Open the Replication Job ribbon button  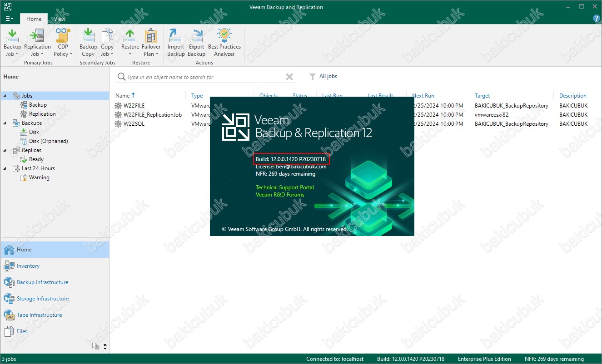click(x=37, y=43)
